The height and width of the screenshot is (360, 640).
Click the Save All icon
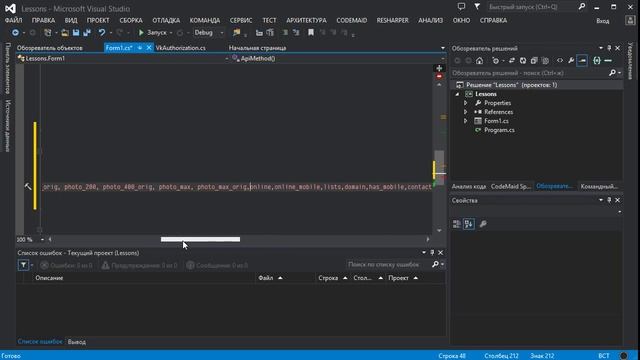(87, 33)
